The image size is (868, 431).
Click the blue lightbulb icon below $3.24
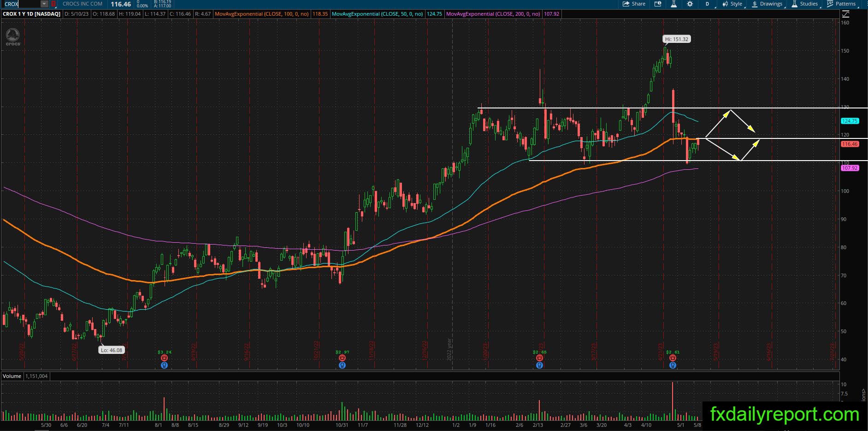coord(164,365)
